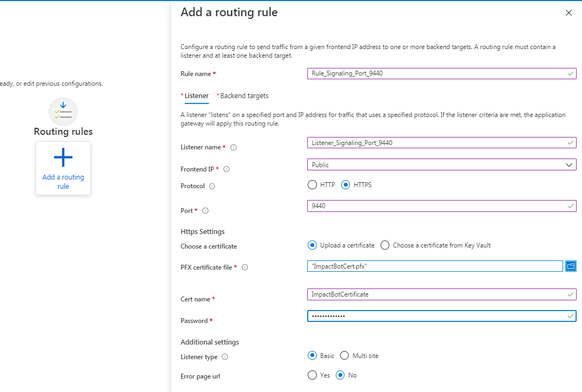Switch to the Backend targets tab
582x392 pixels.
[244, 96]
